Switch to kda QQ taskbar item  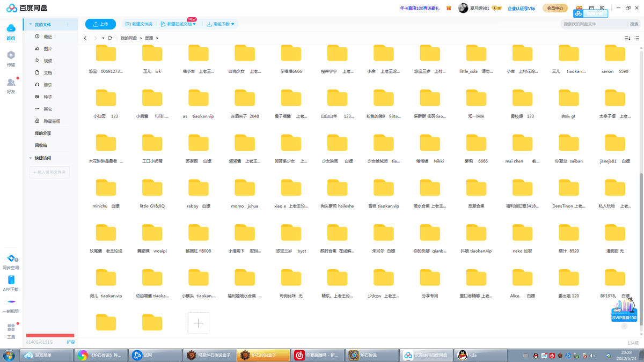(480, 355)
